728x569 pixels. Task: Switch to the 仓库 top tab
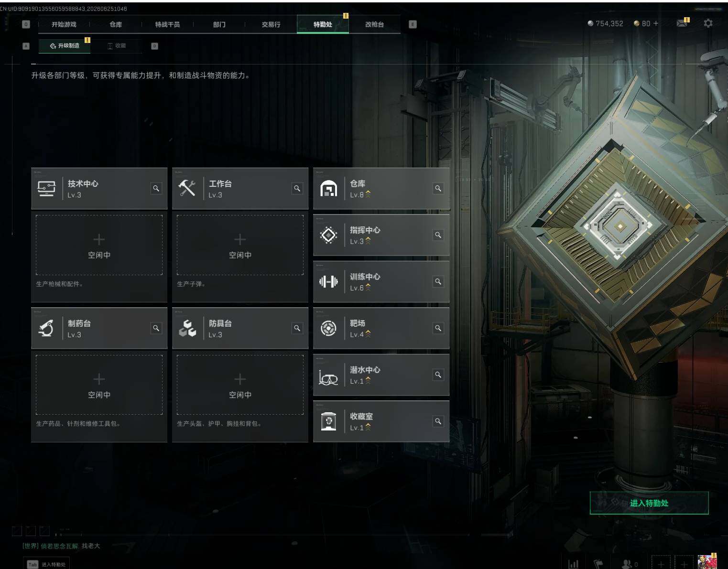(116, 24)
